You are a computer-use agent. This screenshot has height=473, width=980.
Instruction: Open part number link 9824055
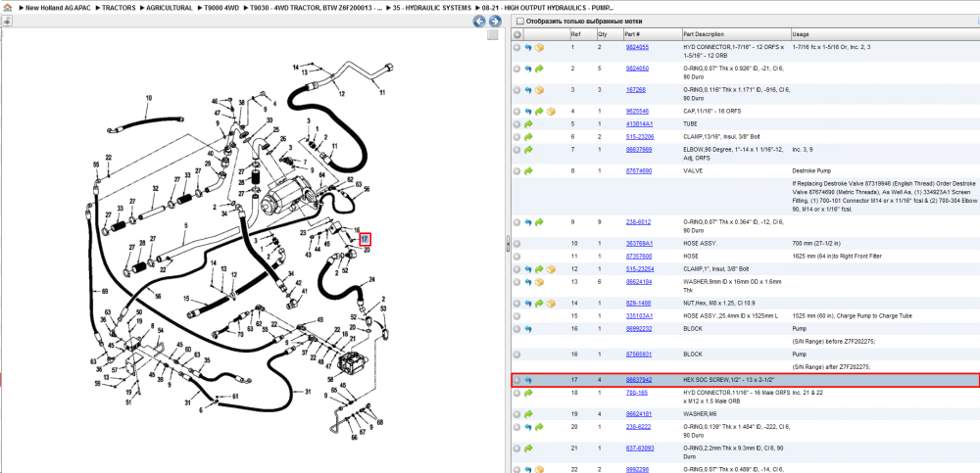(x=637, y=47)
